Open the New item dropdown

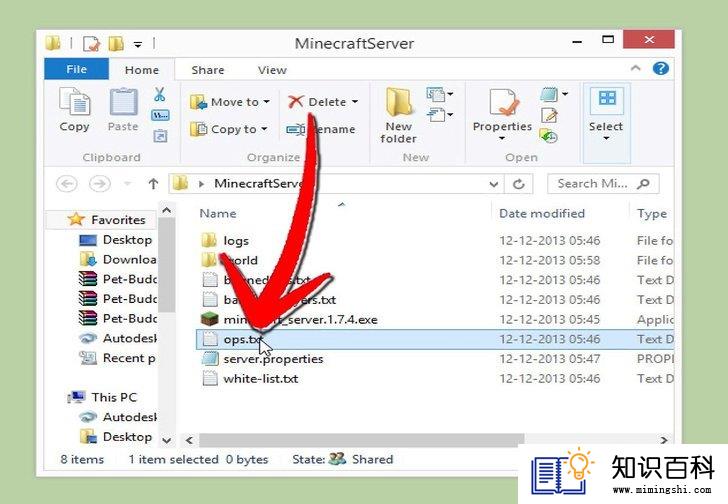pyautogui.click(x=439, y=94)
